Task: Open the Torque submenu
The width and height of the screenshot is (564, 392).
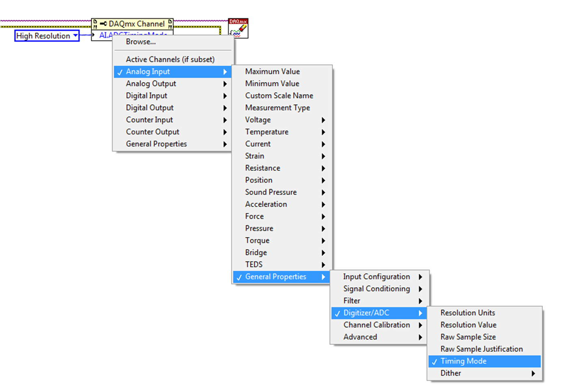Action: [282, 240]
